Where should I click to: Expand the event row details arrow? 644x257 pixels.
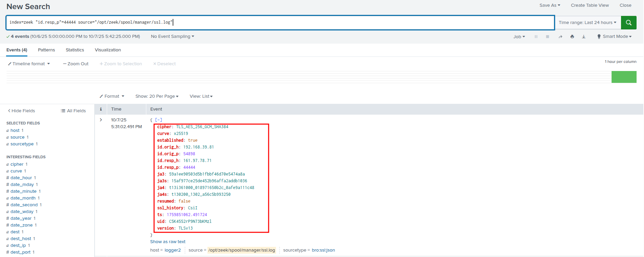pos(101,120)
